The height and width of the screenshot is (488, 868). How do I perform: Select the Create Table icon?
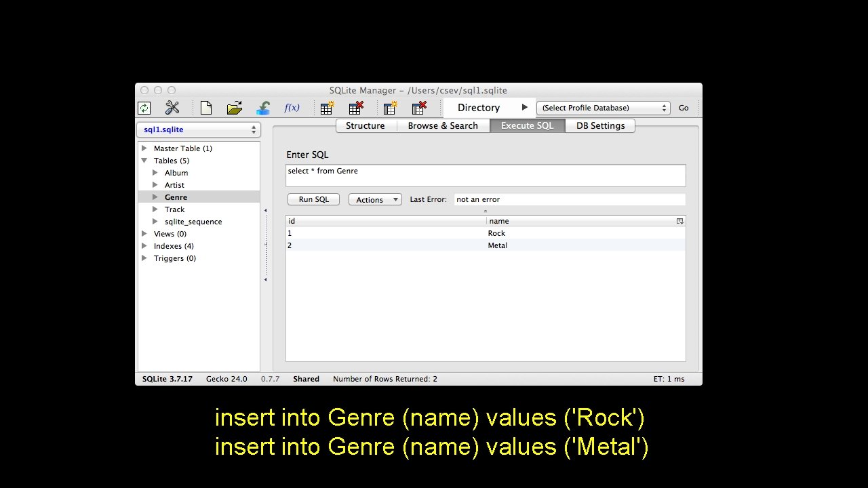pos(326,107)
